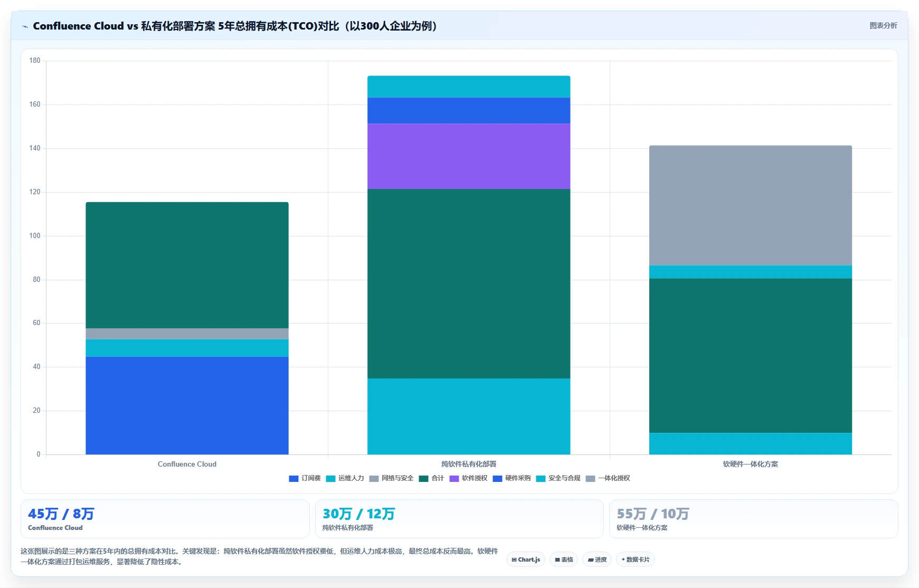Viewport: 919px width, 588px height.
Task: Select the dark teal segment in 纯软件私有化部署 bar
Action: pos(469,283)
